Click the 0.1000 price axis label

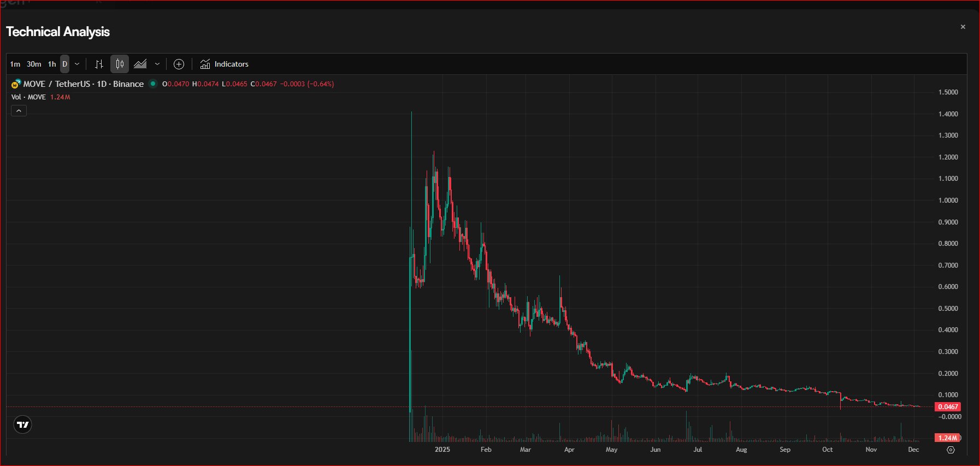click(x=948, y=395)
